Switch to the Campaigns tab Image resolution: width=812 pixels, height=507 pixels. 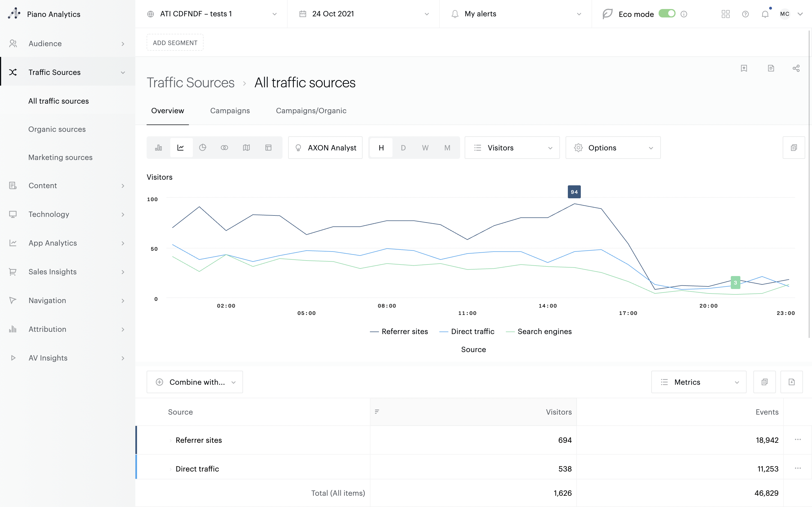[230, 111]
